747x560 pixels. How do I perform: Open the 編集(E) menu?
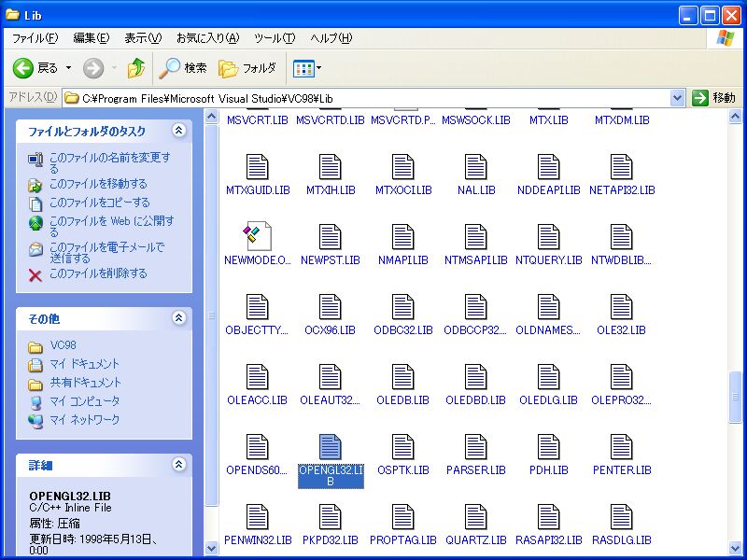(x=91, y=38)
